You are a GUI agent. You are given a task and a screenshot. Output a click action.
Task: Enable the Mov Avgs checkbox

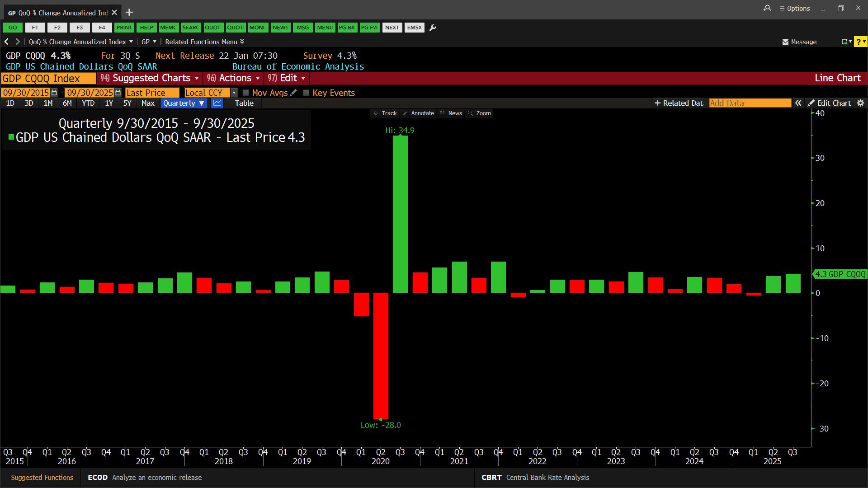[245, 93]
